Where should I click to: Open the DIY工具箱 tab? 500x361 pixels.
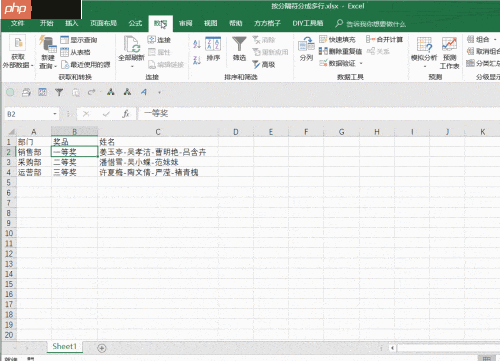click(x=308, y=23)
